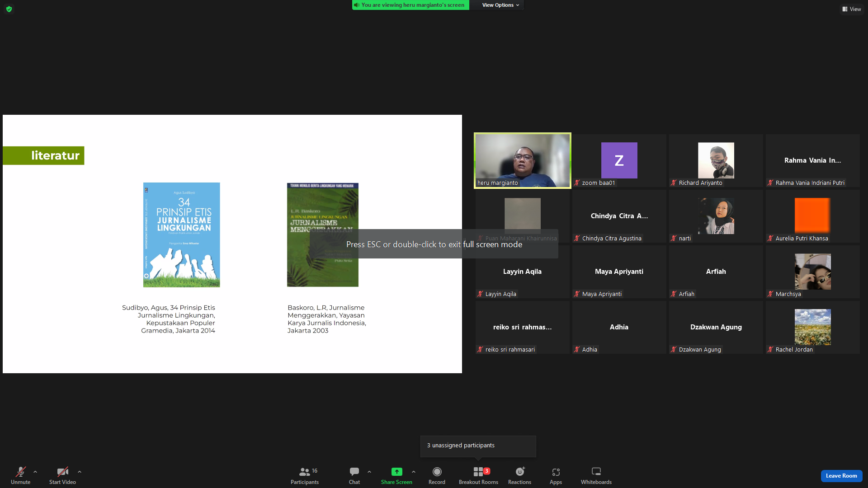The height and width of the screenshot is (488, 868).
Task: Click the 'You are viewing heru margianto's screen' banner
Action: (x=410, y=5)
